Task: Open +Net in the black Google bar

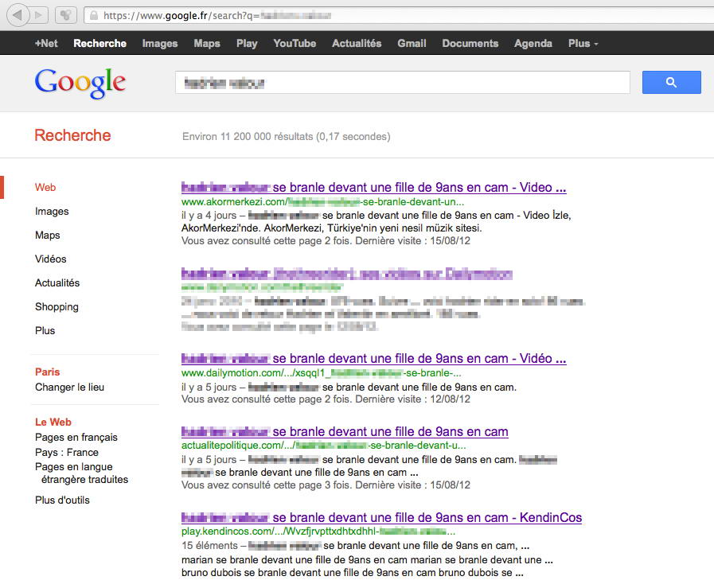Action: point(46,43)
